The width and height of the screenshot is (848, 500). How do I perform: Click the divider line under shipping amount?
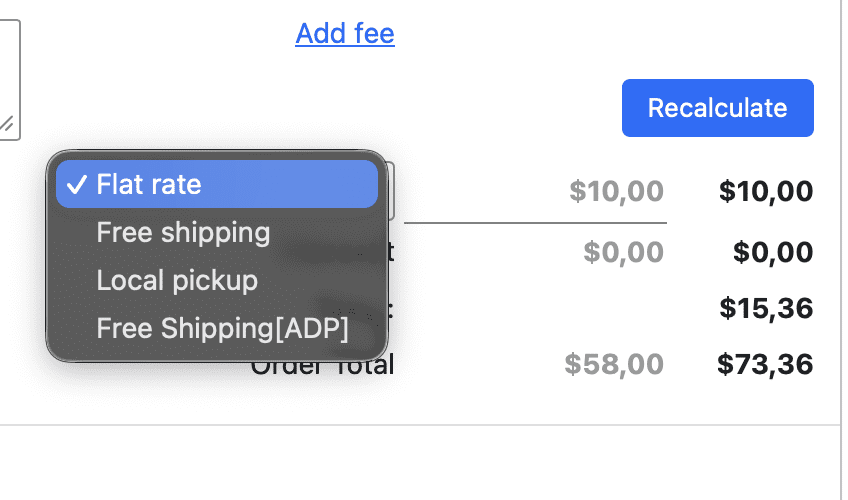535,222
